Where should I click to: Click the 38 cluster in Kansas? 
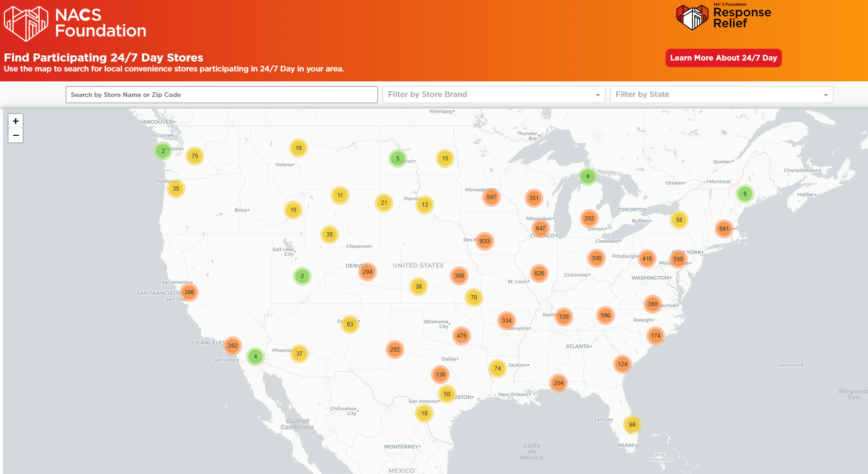click(x=419, y=287)
